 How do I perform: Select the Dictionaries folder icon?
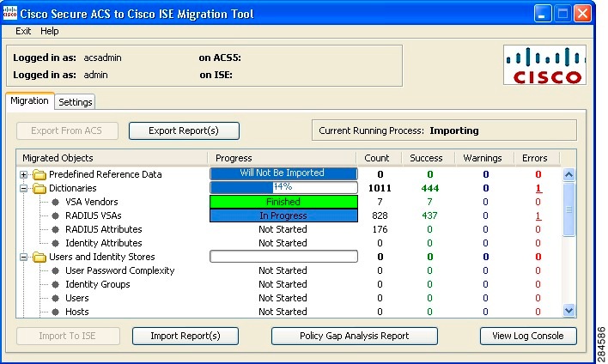[40, 188]
